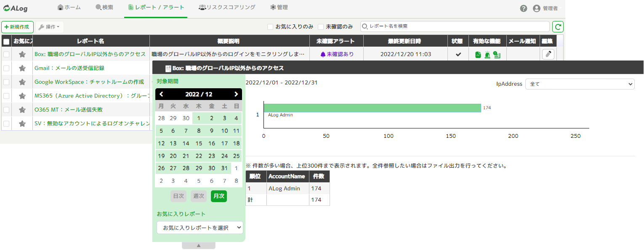Image resolution: width=644 pixels, height=250 pixels.
Task: Check the Gmail:メールの送受信記録 row checkbox
Action: 6,68
